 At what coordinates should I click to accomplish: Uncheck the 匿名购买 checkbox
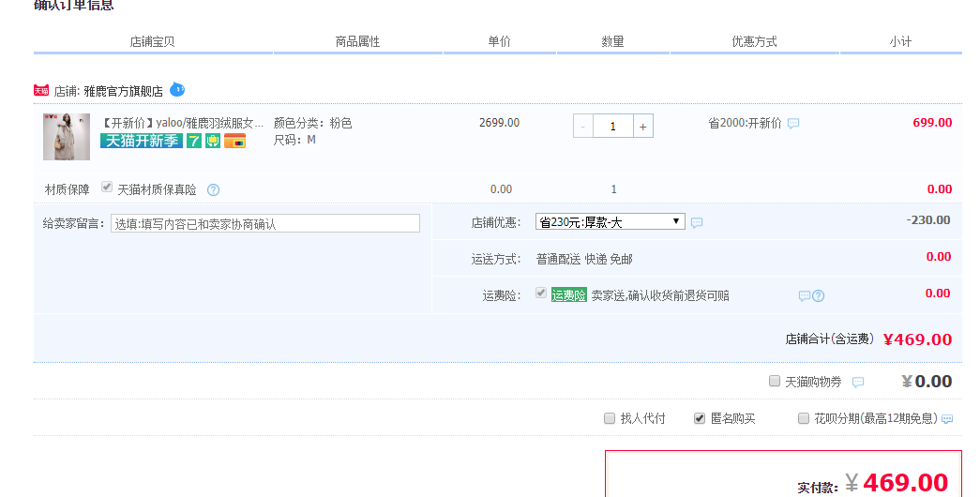(x=700, y=418)
